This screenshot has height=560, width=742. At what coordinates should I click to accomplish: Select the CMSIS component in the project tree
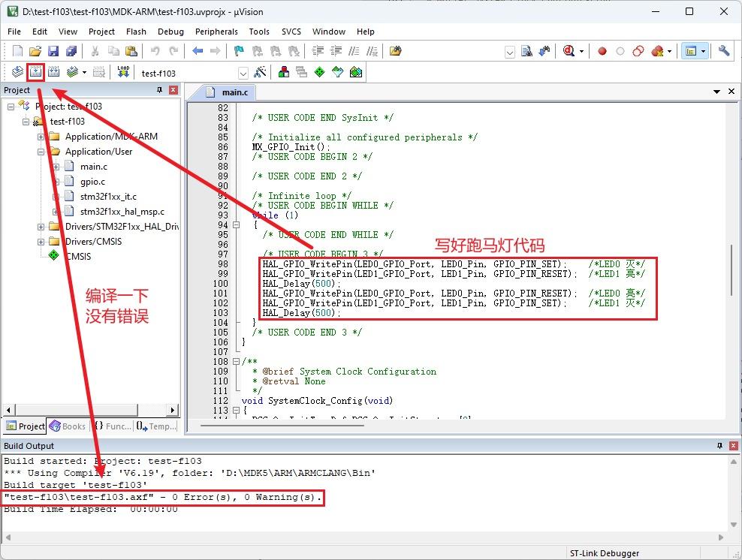(x=78, y=256)
